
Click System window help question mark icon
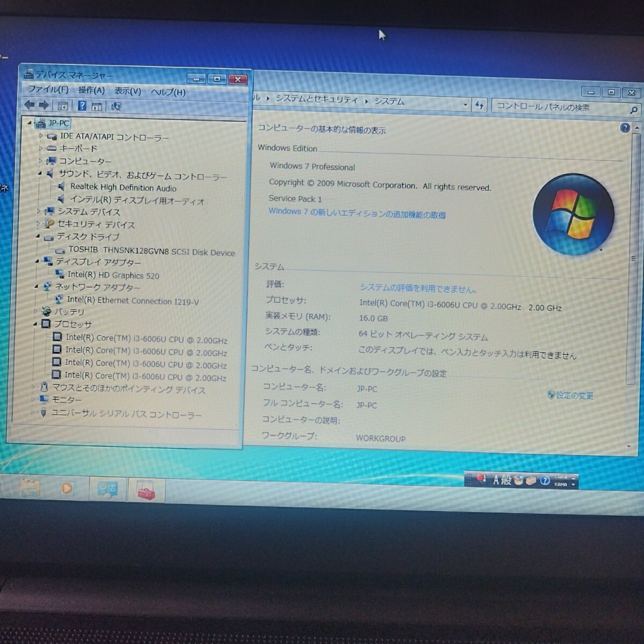[625, 128]
